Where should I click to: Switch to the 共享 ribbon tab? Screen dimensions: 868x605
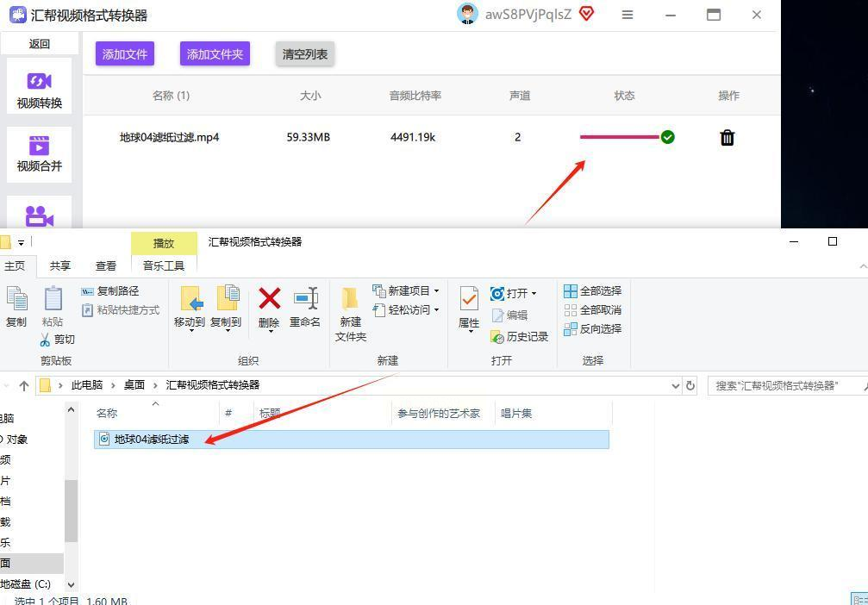pyautogui.click(x=59, y=265)
